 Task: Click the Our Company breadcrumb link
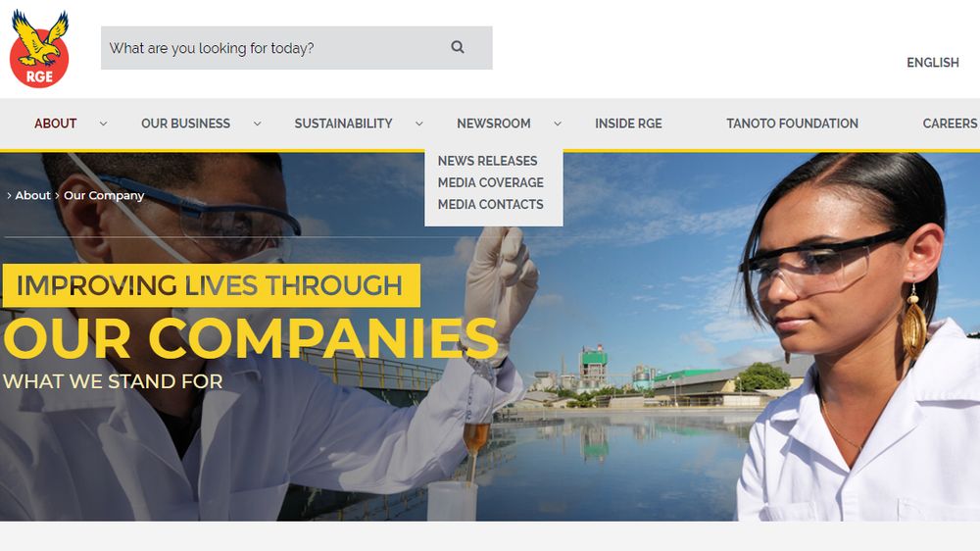click(104, 196)
